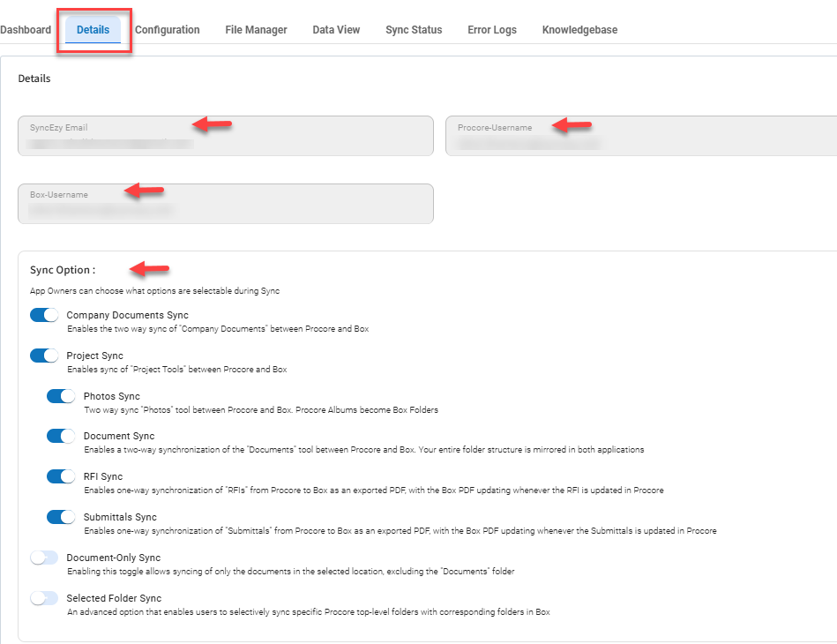
Task: Click the Procore-Username field
Action: tap(641, 136)
